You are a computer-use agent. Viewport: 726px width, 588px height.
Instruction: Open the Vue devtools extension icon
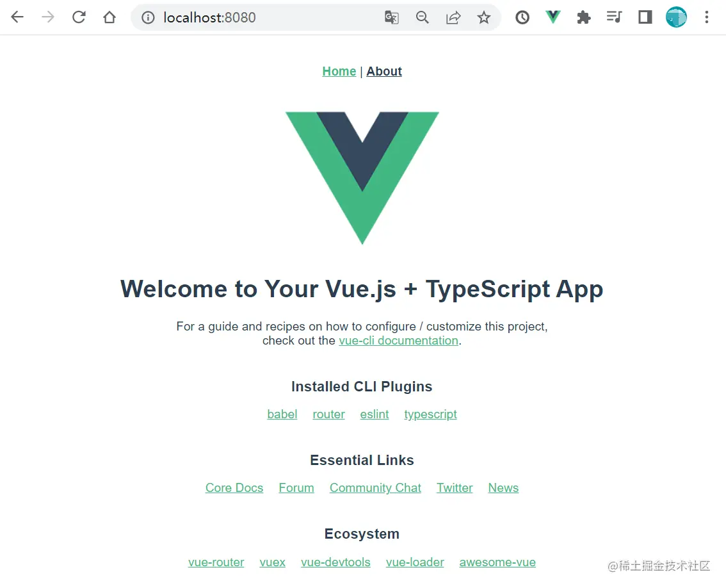coord(553,17)
